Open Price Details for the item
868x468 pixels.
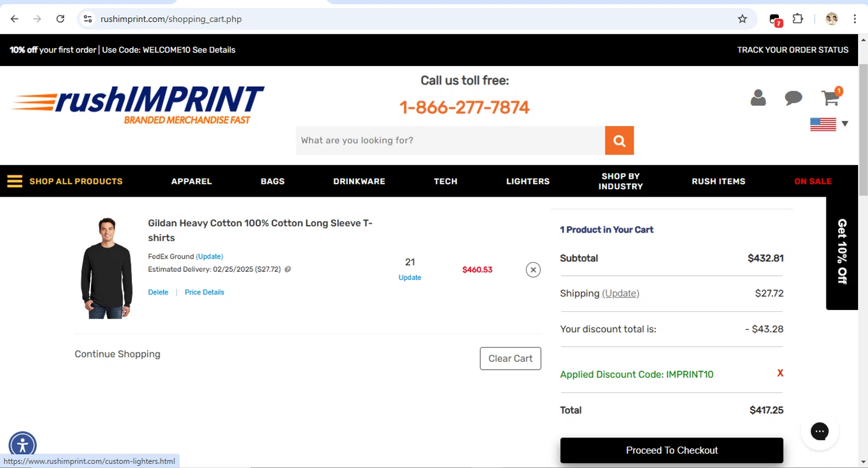point(204,292)
